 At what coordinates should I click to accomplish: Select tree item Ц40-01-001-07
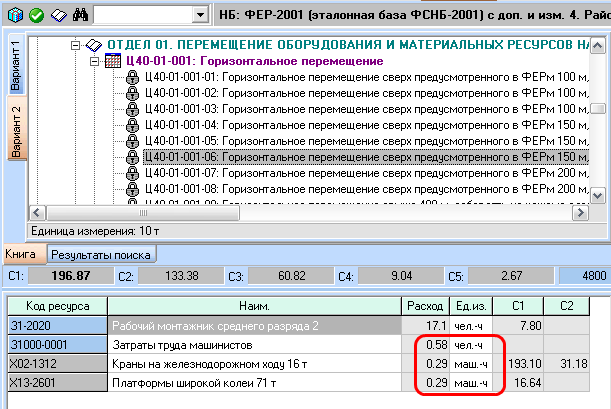tap(360, 173)
